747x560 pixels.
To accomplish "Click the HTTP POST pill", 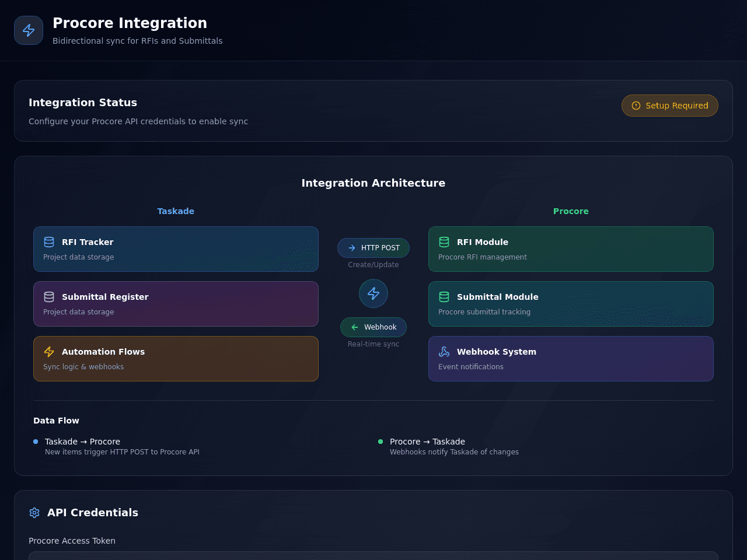I will coord(373,248).
